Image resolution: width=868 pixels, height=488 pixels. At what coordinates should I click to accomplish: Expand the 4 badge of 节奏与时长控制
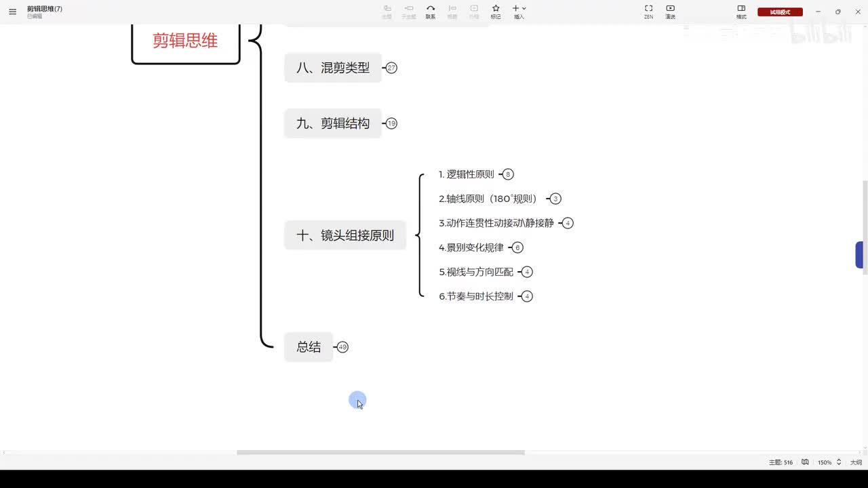[527, 296]
